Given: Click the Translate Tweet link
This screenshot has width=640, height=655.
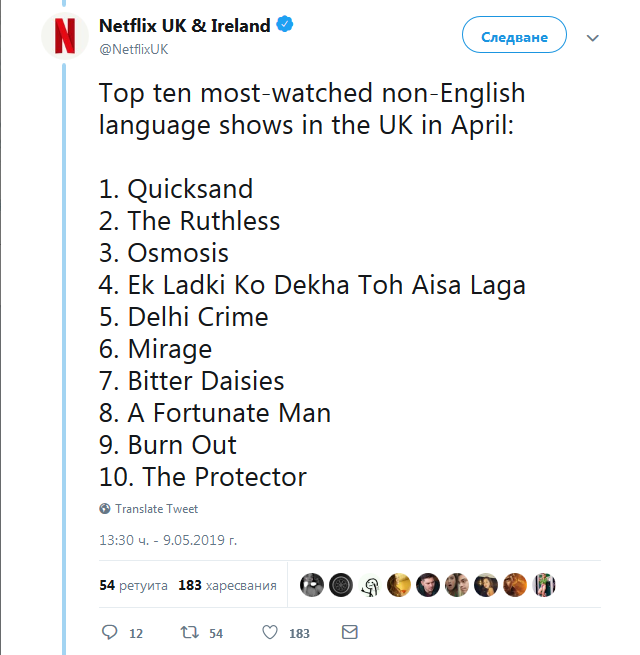Looking at the screenshot, I should pyautogui.click(x=156, y=508).
